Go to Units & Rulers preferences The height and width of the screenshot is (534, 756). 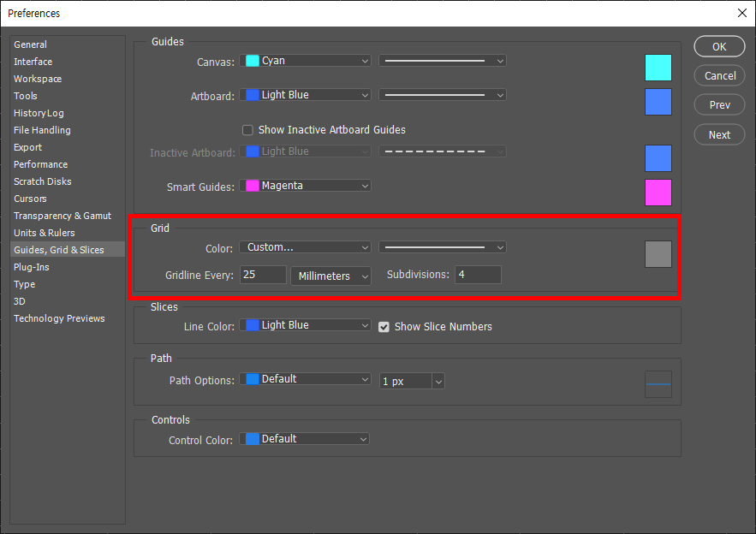pos(44,233)
